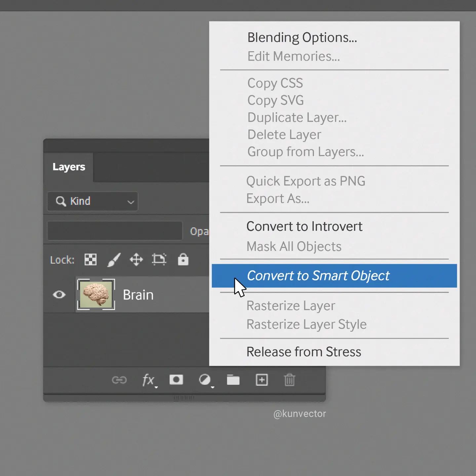Select Convert to Introvert
The width and height of the screenshot is (476, 476).
click(x=304, y=226)
